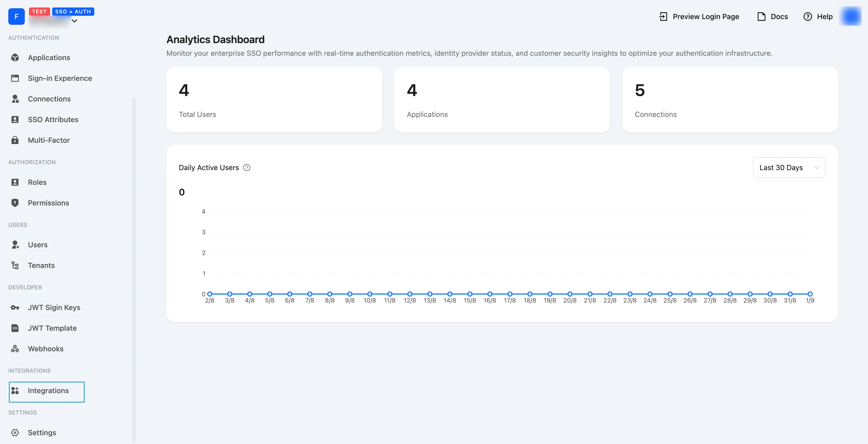Select the Multi-Factor lock icon
The height and width of the screenshot is (444, 868).
(x=15, y=140)
